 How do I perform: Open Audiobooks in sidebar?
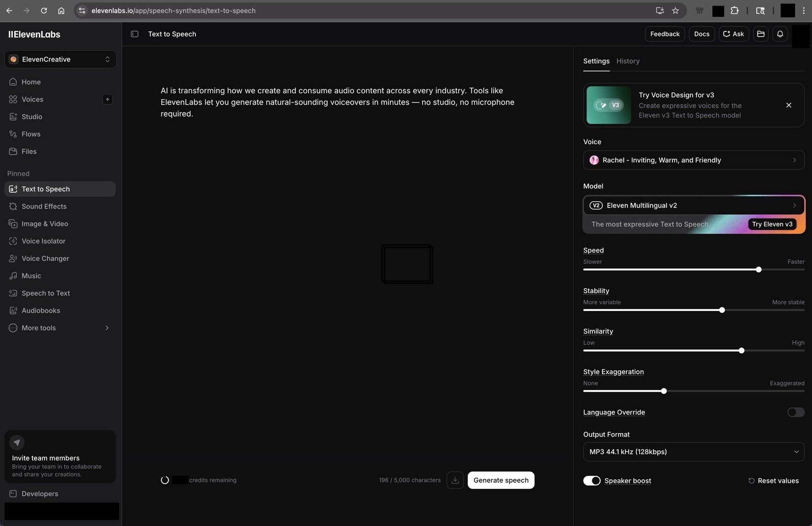pos(60,310)
